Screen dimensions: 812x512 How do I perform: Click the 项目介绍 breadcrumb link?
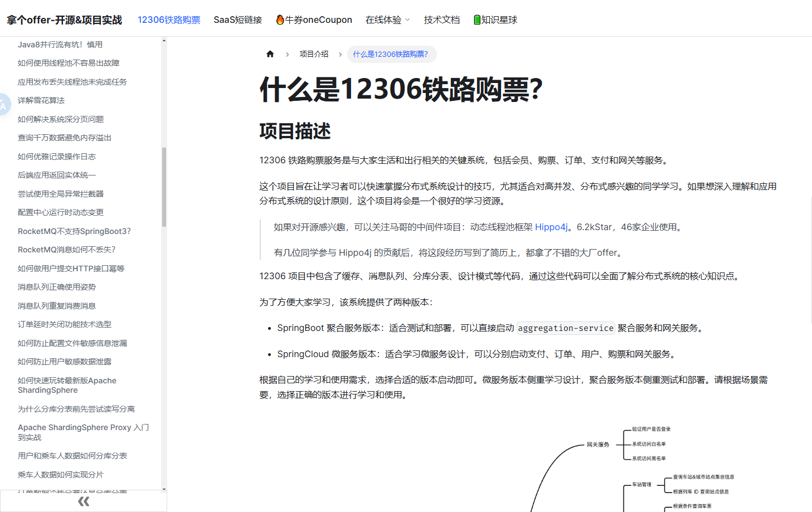pyautogui.click(x=314, y=53)
